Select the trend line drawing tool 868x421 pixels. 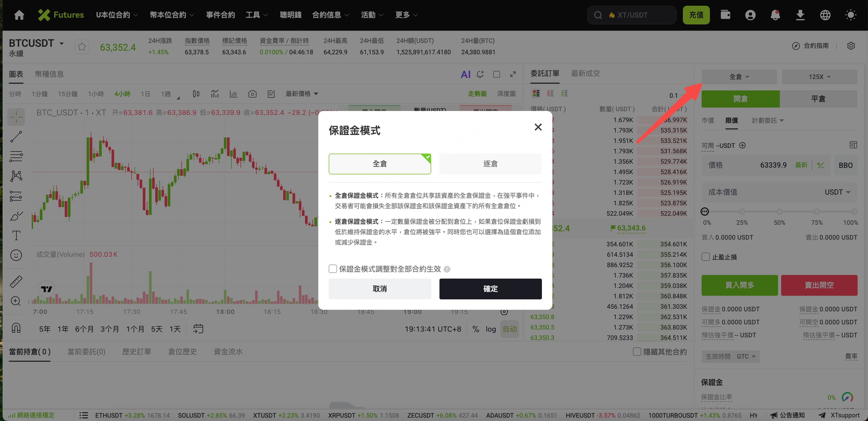[x=16, y=137]
